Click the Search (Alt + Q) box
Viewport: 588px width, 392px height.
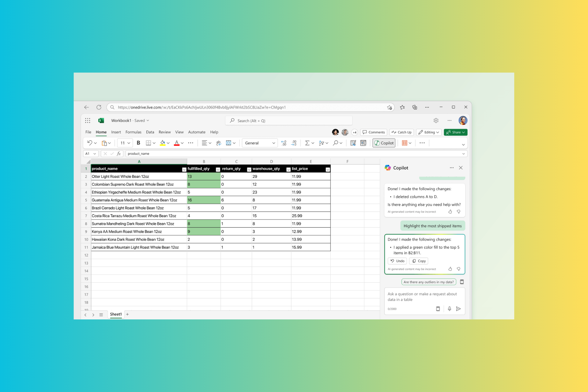tap(289, 121)
